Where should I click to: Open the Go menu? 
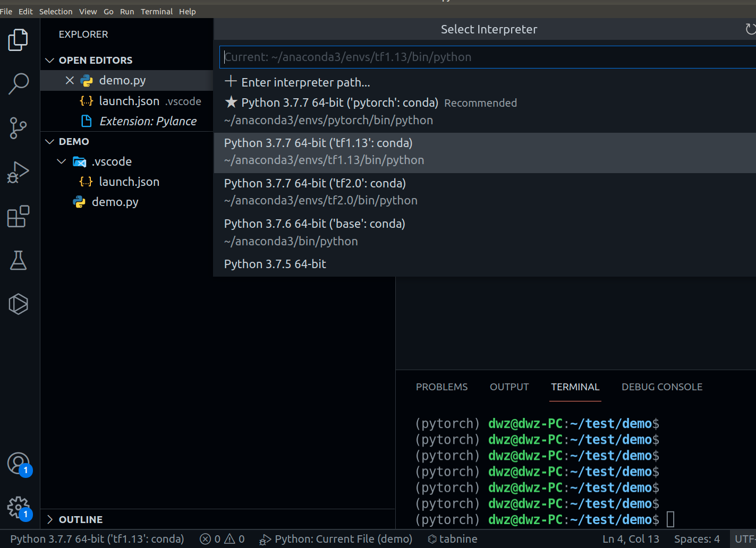point(108,11)
